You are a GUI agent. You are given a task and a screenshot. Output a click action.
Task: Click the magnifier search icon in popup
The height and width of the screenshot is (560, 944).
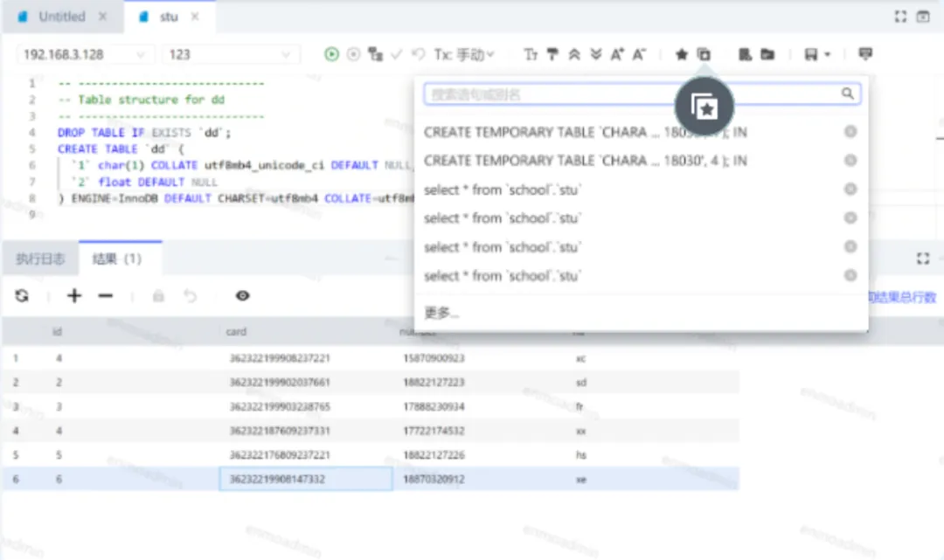click(847, 93)
